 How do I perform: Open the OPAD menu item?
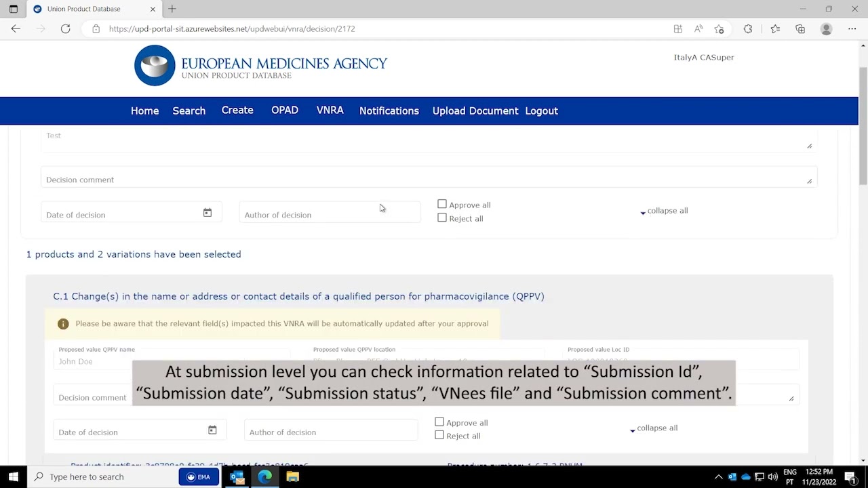[285, 110]
